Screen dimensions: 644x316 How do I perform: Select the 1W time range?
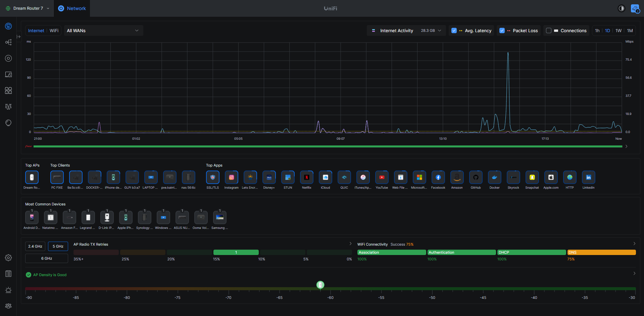618,30
